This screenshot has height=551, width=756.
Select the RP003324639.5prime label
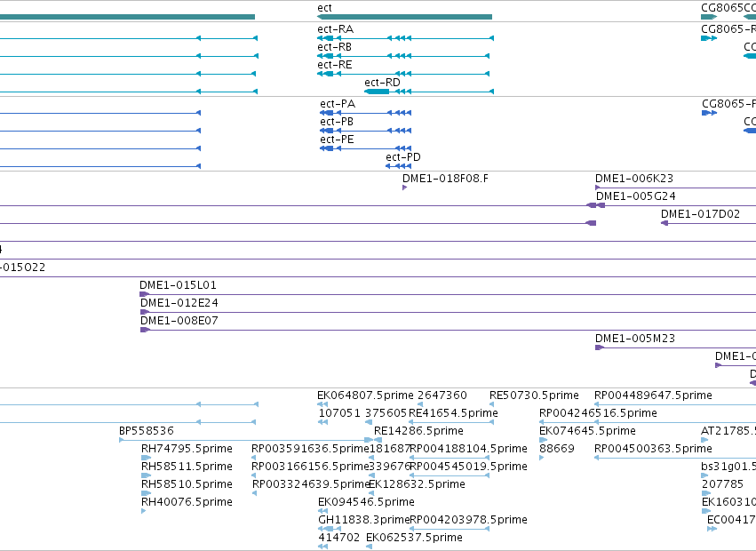click(311, 485)
